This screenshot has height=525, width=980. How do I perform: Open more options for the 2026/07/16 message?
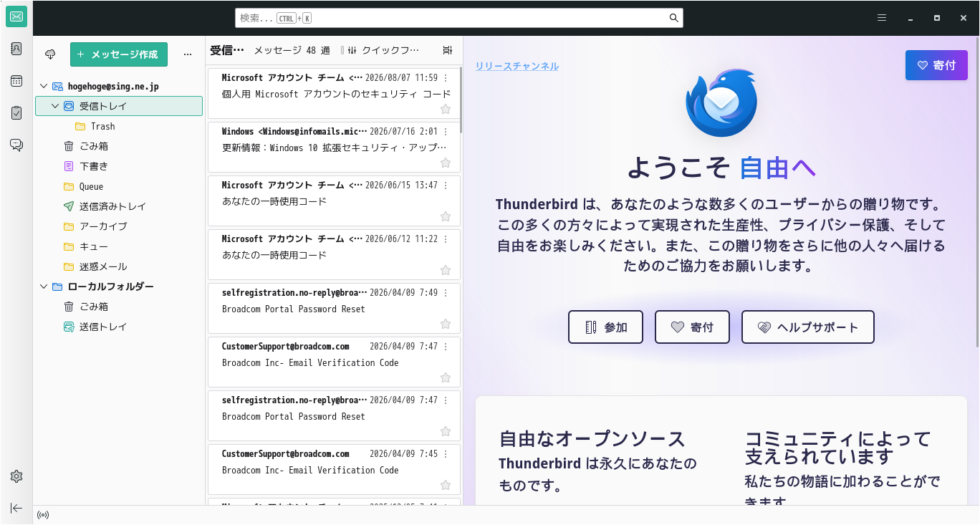click(x=446, y=131)
